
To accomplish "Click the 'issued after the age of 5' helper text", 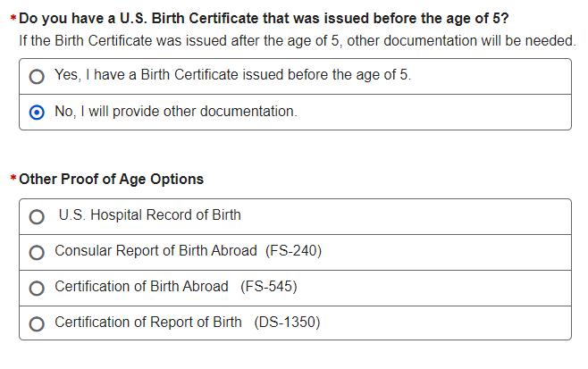I will 297,41.
